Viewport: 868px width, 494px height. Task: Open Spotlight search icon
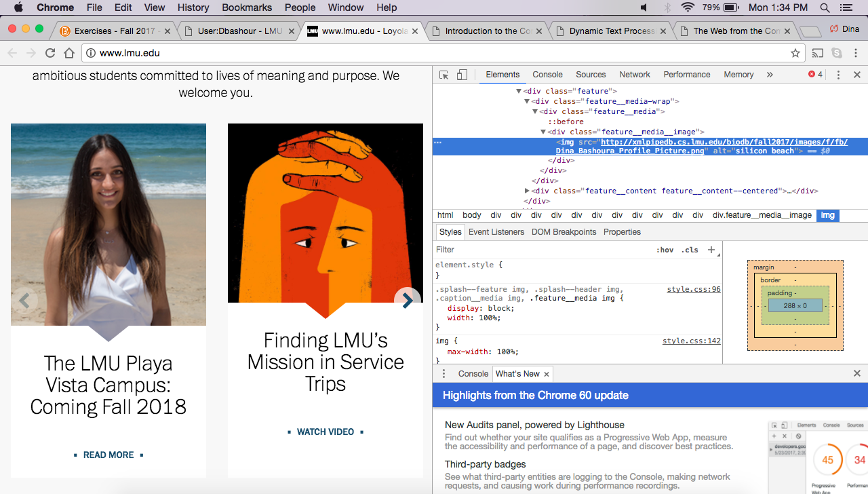pos(825,7)
